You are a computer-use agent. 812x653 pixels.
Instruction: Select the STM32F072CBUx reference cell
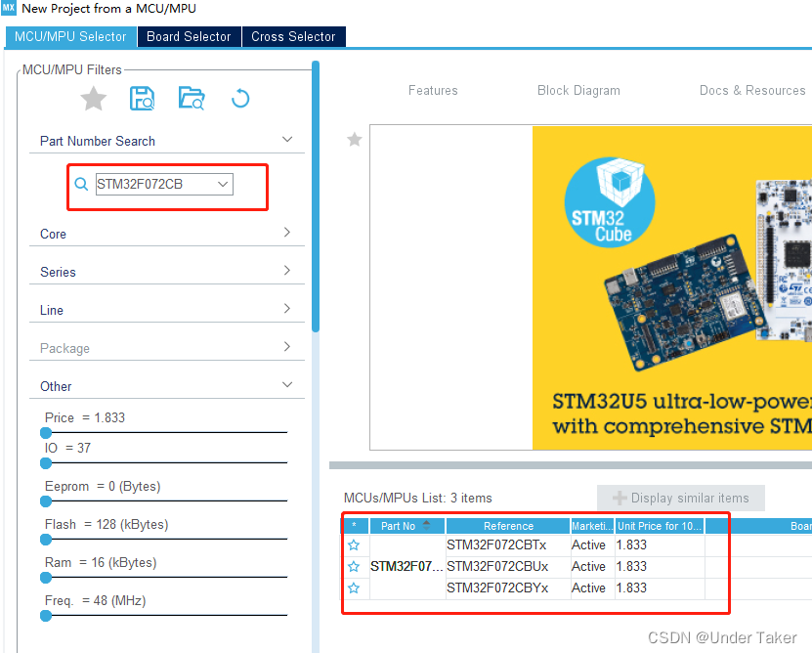508,566
